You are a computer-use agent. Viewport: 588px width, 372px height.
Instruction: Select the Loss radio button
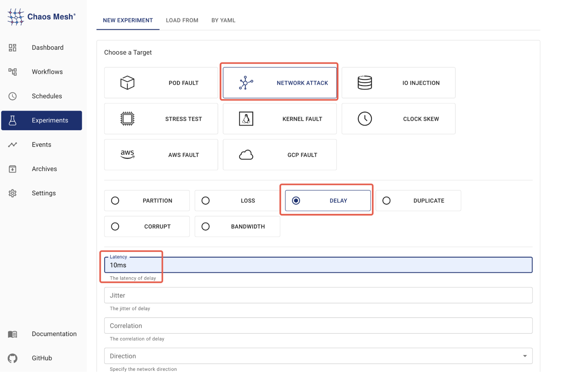[205, 200]
